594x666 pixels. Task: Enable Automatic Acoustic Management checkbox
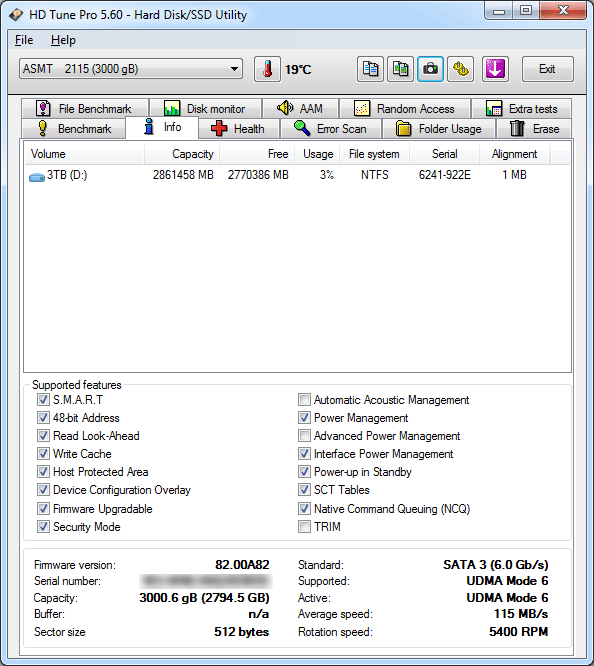click(x=304, y=400)
